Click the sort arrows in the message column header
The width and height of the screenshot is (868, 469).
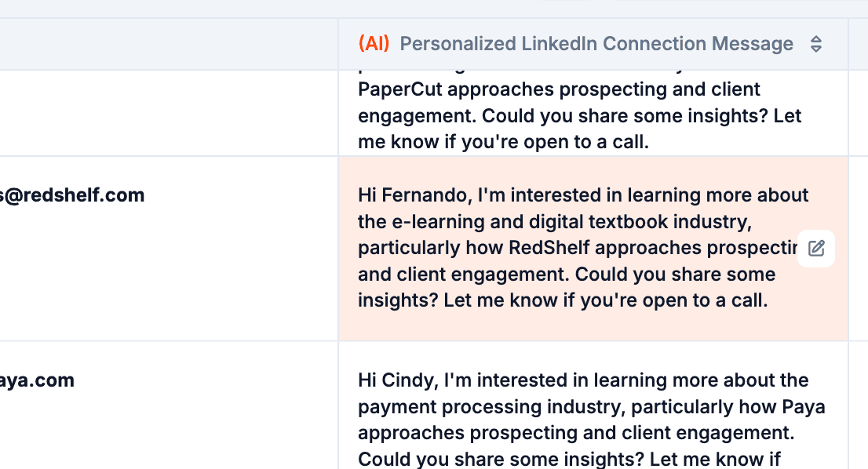pyautogui.click(x=816, y=44)
